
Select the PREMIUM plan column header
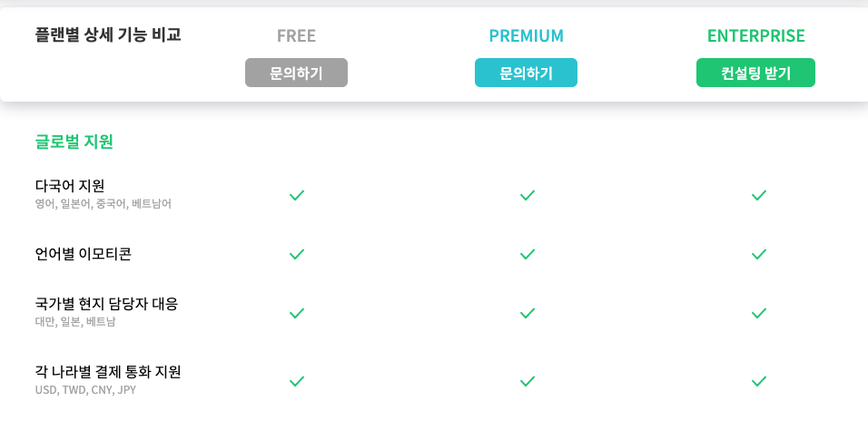(526, 36)
